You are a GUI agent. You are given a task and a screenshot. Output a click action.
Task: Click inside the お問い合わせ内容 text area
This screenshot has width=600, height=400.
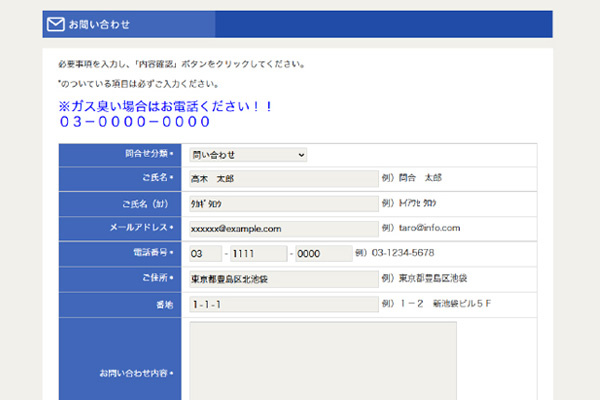click(x=322, y=360)
